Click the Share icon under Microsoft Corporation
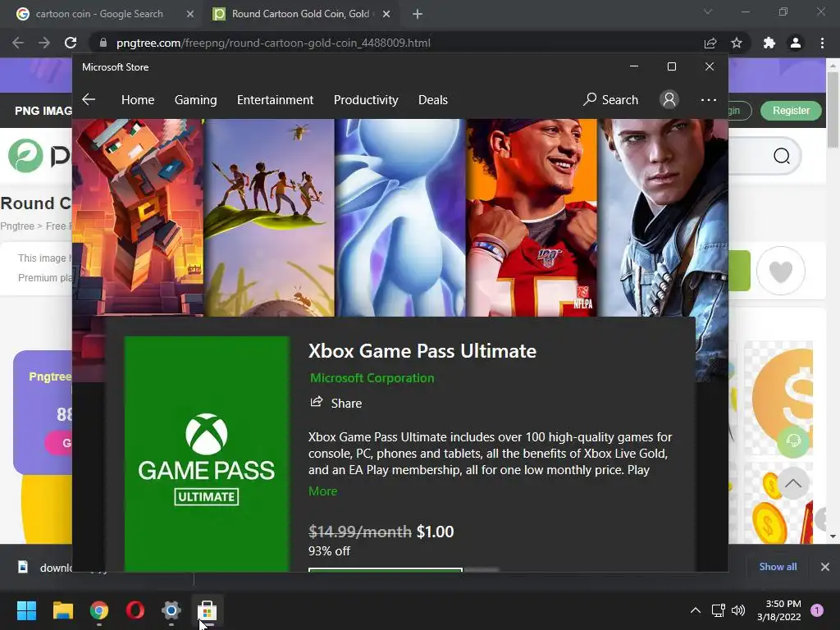The height and width of the screenshot is (630, 840). click(x=317, y=402)
